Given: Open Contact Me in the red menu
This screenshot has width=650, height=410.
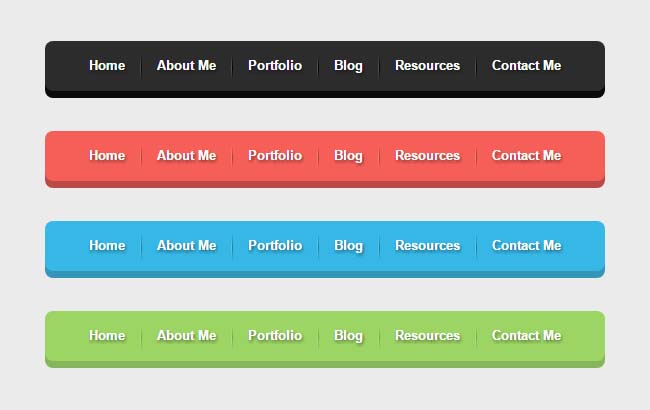Looking at the screenshot, I should (x=526, y=156).
